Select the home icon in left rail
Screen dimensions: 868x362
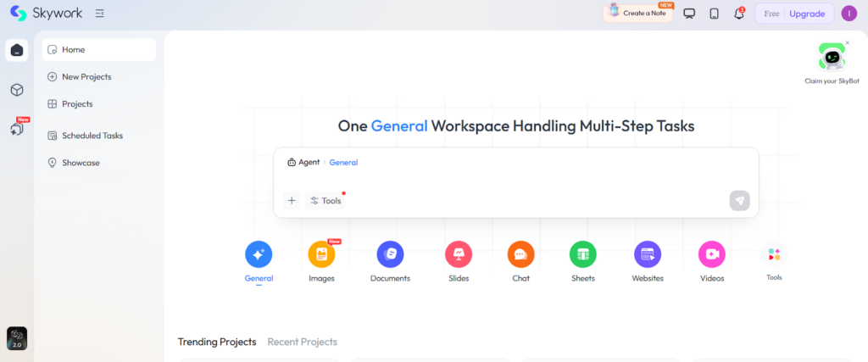pyautogui.click(x=17, y=50)
